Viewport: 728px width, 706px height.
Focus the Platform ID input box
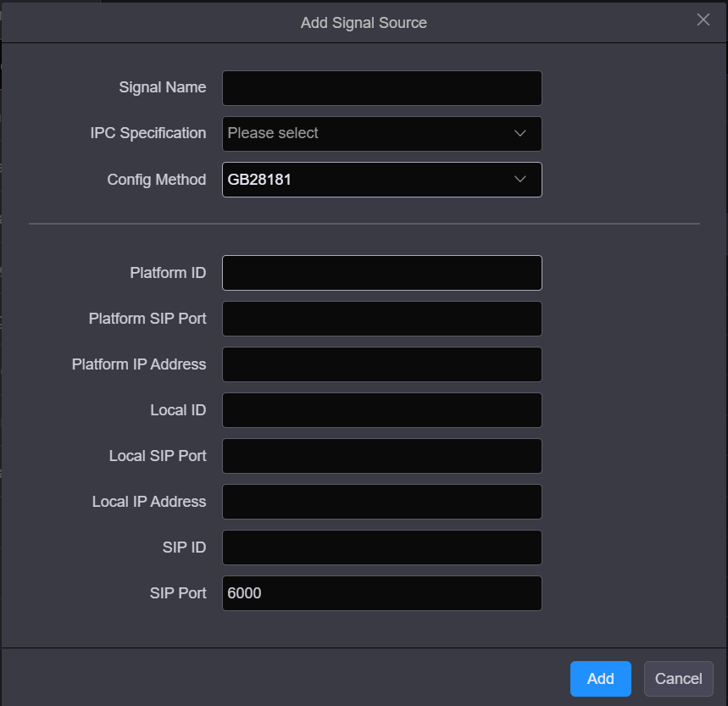pyautogui.click(x=381, y=273)
